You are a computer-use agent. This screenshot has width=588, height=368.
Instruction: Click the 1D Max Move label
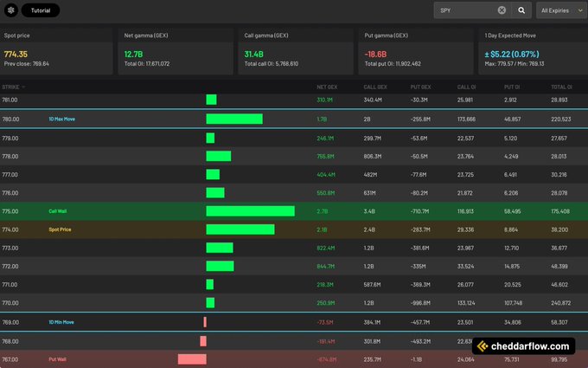click(x=62, y=119)
